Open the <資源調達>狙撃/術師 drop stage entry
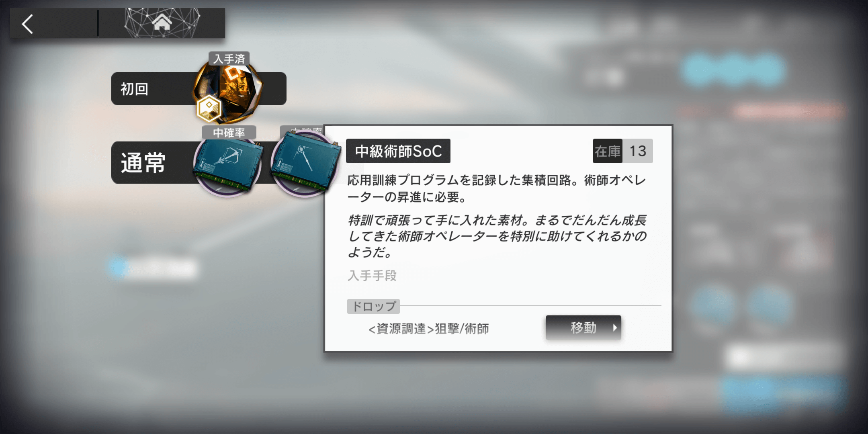The height and width of the screenshot is (434, 868). click(x=429, y=329)
